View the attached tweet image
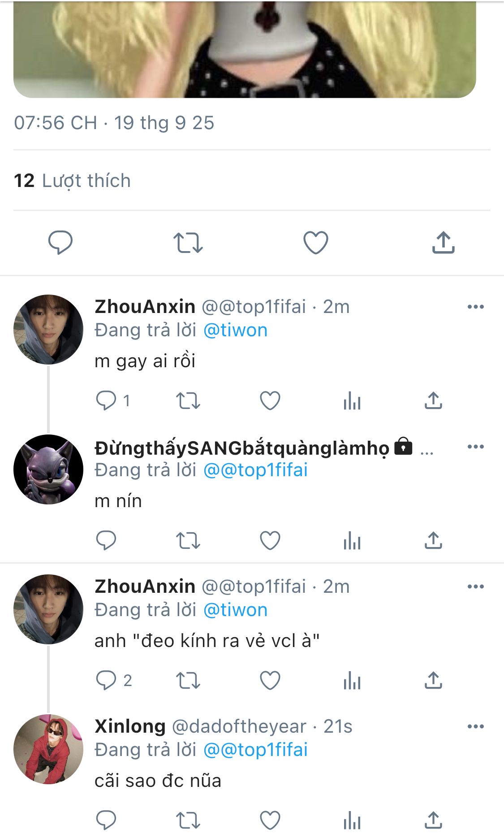This screenshot has width=504, height=834. coord(245,48)
